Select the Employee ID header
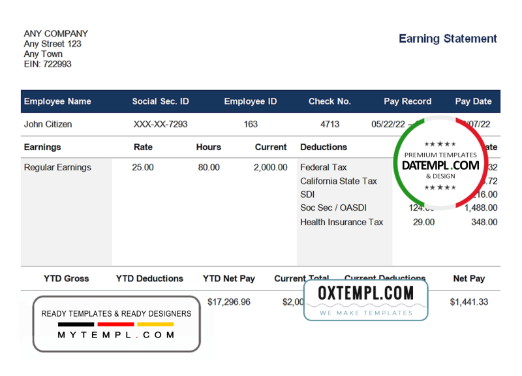The height and width of the screenshot is (376, 522). point(250,101)
